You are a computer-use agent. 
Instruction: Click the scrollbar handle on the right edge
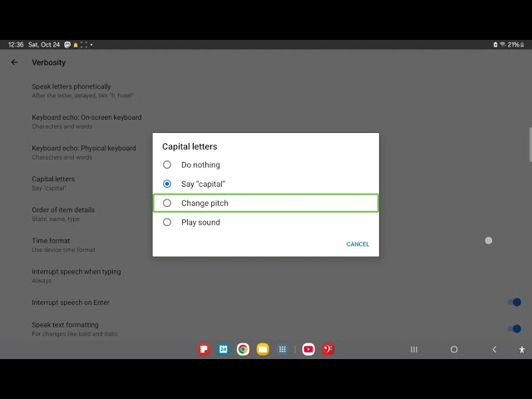[x=530, y=145]
